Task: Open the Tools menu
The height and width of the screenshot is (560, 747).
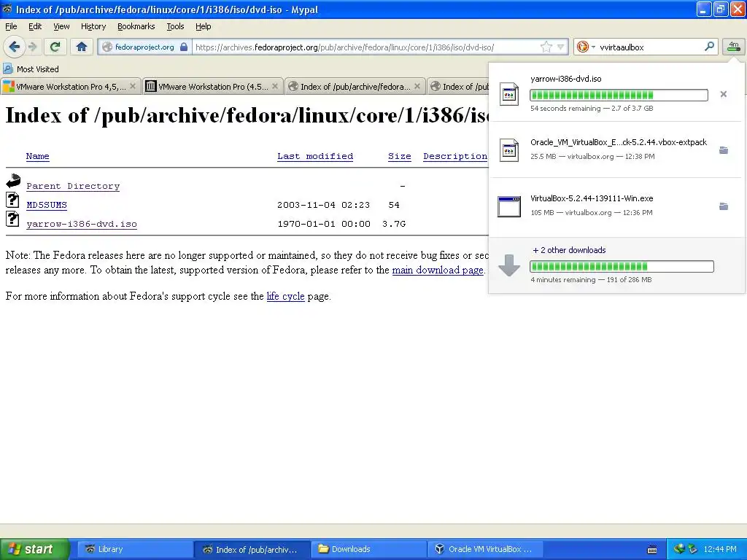Action: pos(175,26)
